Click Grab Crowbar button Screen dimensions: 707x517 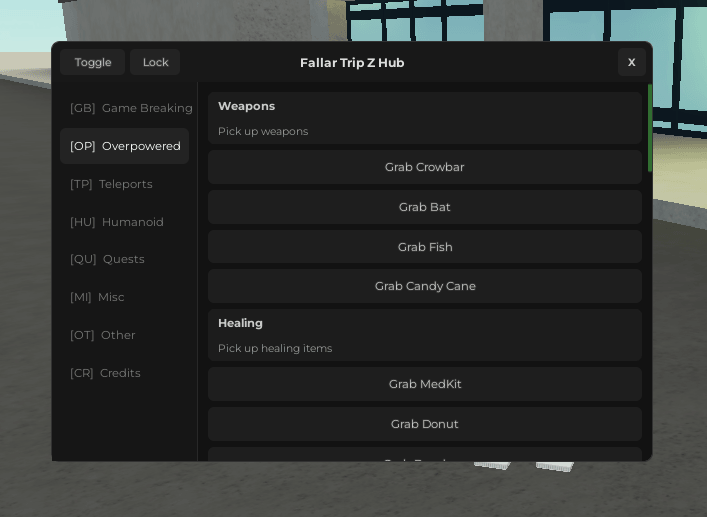point(425,167)
